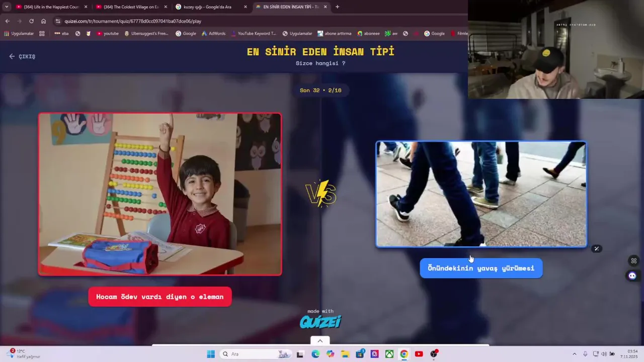
Task: Open the browser home page icon
Action: point(43,21)
